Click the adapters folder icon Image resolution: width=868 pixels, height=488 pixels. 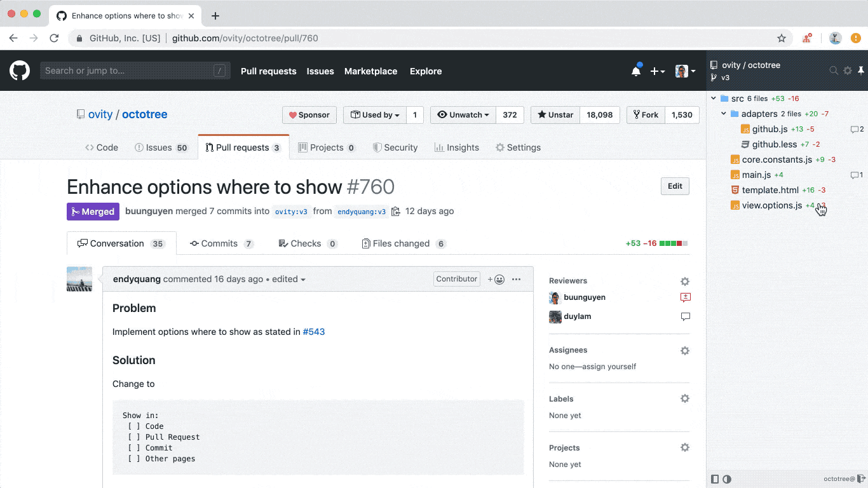click(x=735, y=114)
